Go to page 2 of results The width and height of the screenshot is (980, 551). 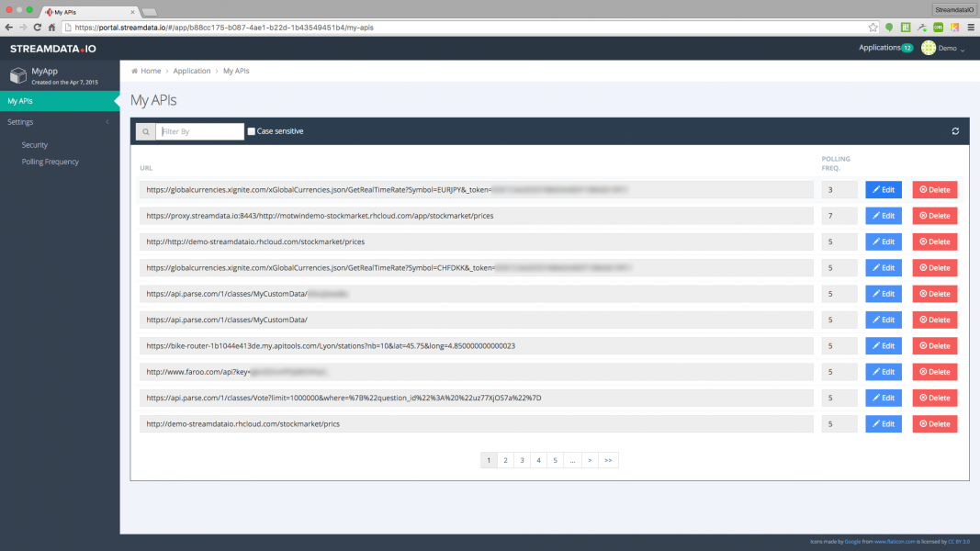(506, 460)
